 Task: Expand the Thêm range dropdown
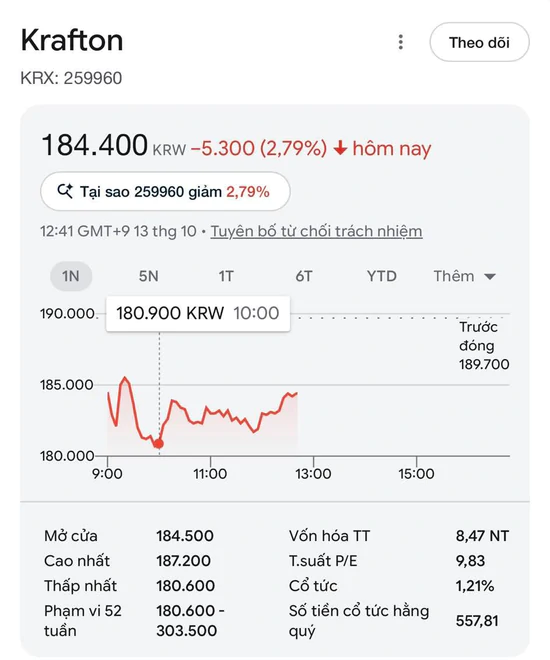(465, 276)
